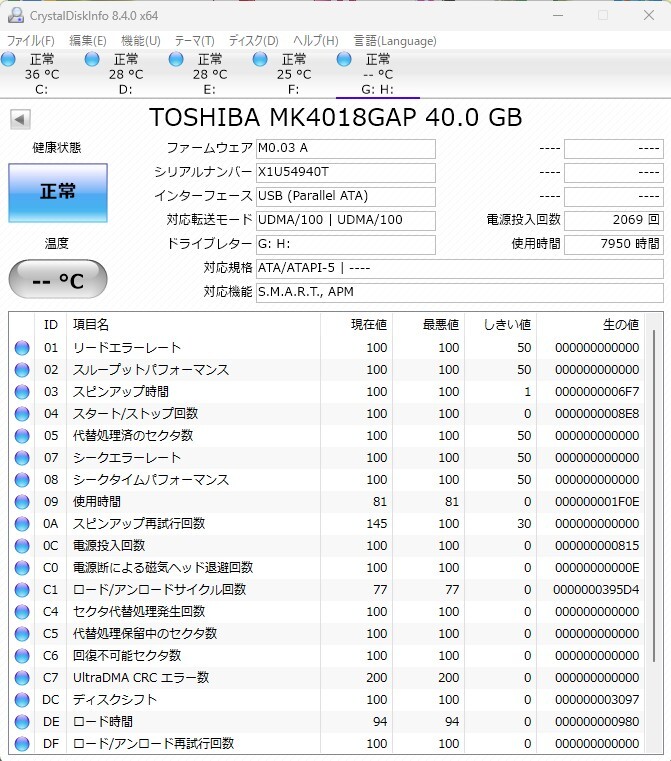
Task: Select the F: drive status orb
Action: pos(261,60)
